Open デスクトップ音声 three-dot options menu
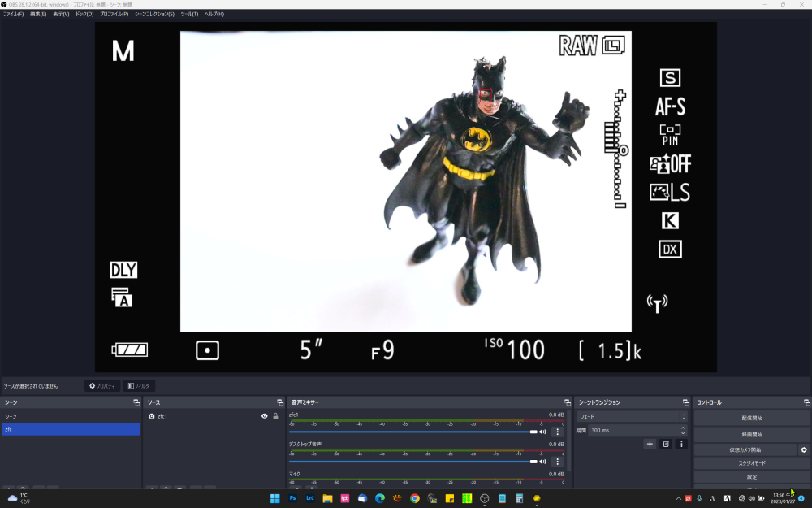Viewport: 812px width, 508px height. [x=557, y=462]
